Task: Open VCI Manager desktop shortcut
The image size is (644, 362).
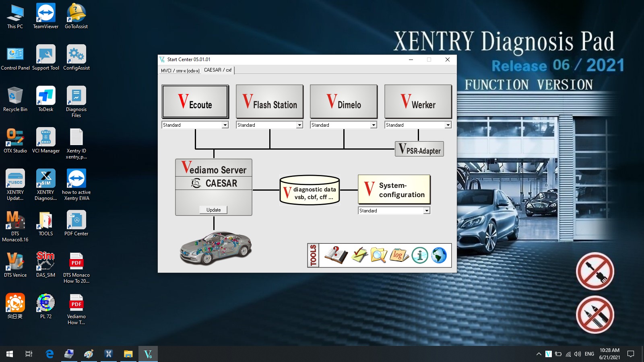Action: coord(46,141)
